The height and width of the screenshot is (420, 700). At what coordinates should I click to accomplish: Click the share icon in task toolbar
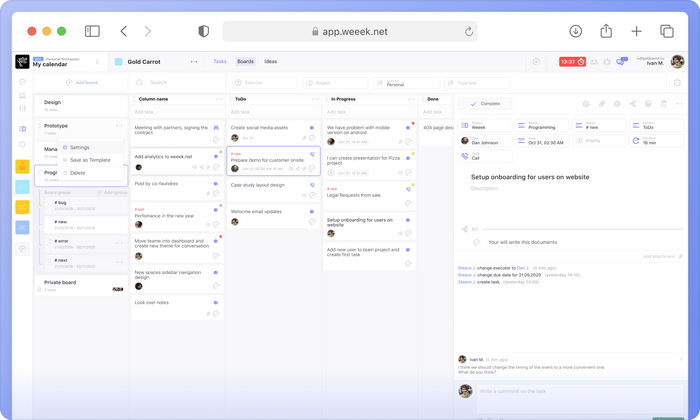[x=632, y=104]
